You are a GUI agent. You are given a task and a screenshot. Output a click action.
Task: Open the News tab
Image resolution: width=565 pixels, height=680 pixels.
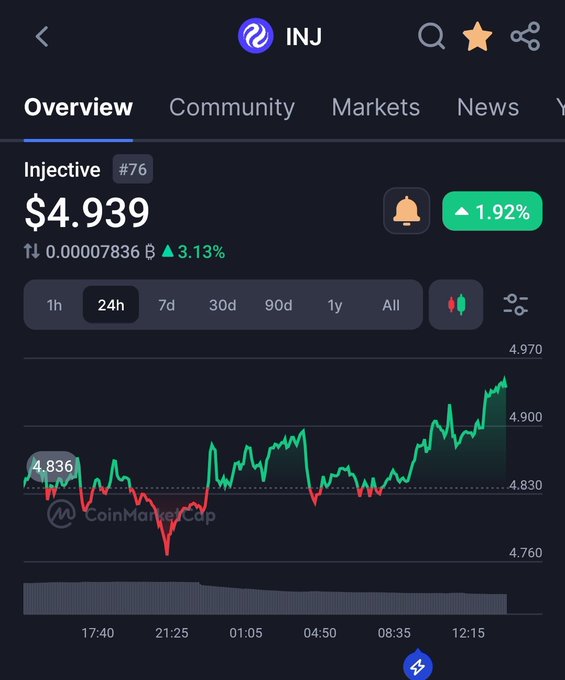(x=488, y=107)
